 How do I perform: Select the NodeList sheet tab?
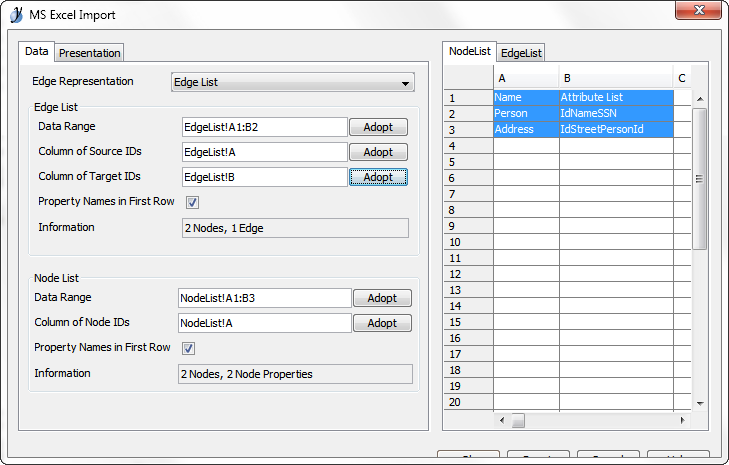click(x=469, y=51)
